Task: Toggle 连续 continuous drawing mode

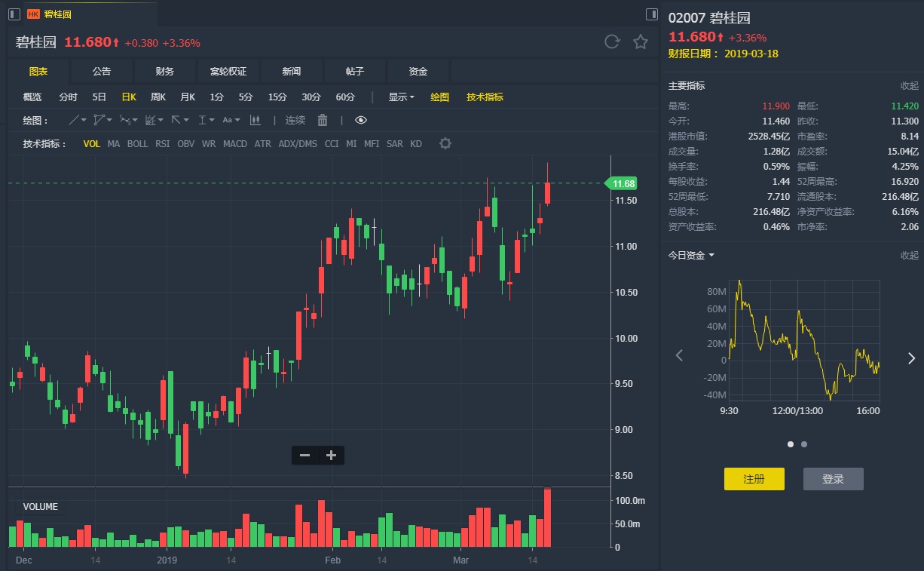Action: point(295,120)
